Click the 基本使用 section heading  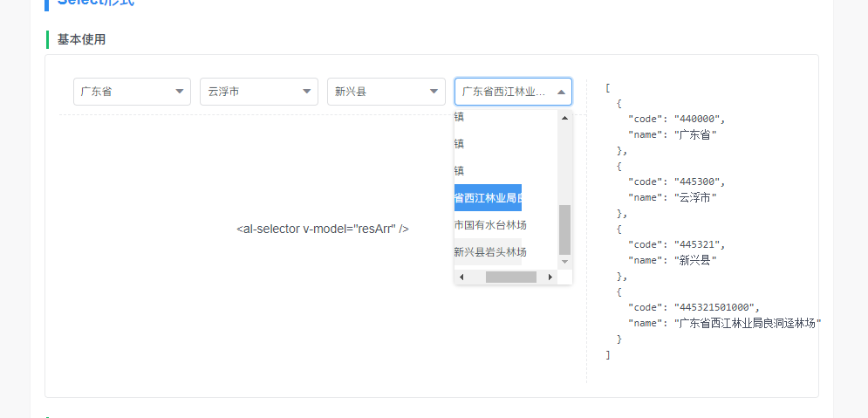click(x=81, y=39)
